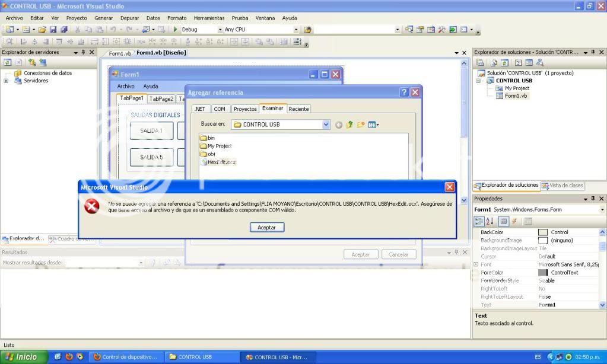Click Connect to Database icon in server explorer

pos(31,62)
